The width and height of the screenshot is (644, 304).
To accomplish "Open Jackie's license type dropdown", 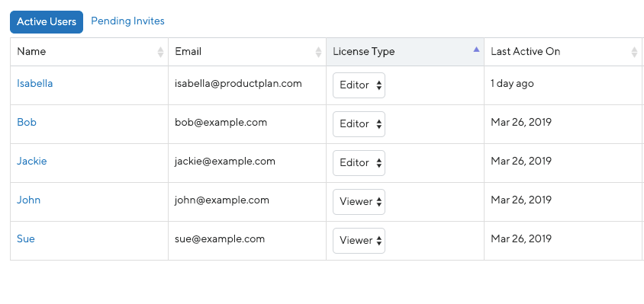I will [359, 163].
